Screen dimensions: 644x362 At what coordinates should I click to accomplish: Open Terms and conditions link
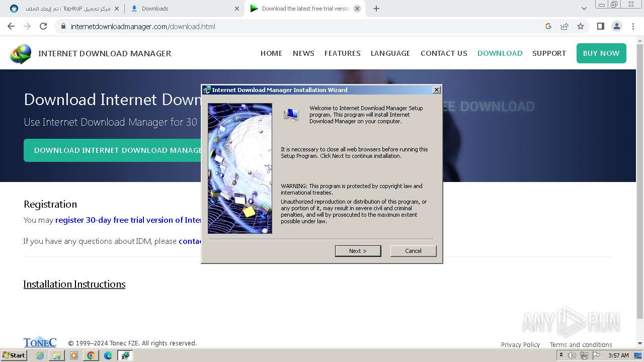[x=581, y=344]
